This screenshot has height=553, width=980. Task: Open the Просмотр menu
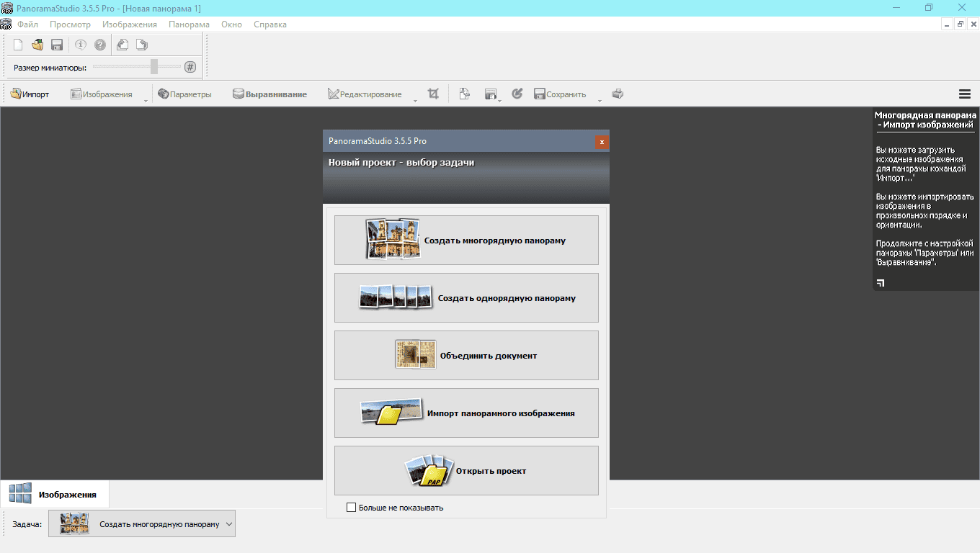pyautogui.click(x=70, y=24)
